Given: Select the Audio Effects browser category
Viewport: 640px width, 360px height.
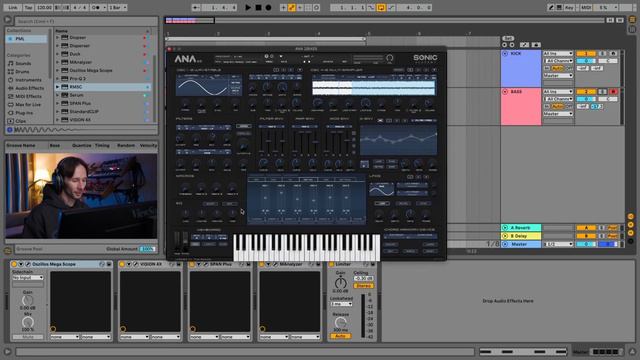Looking at the screenshot, I should 29,88.
